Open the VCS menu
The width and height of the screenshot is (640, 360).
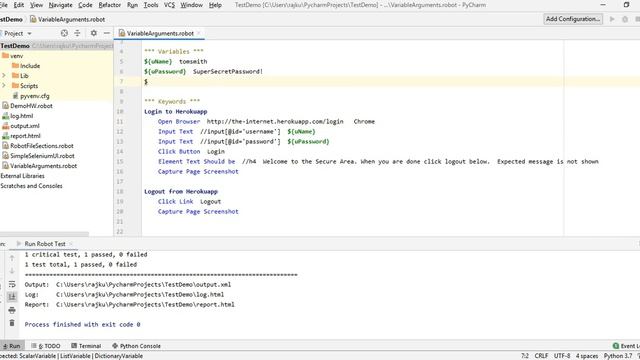[x=169, y=5]
